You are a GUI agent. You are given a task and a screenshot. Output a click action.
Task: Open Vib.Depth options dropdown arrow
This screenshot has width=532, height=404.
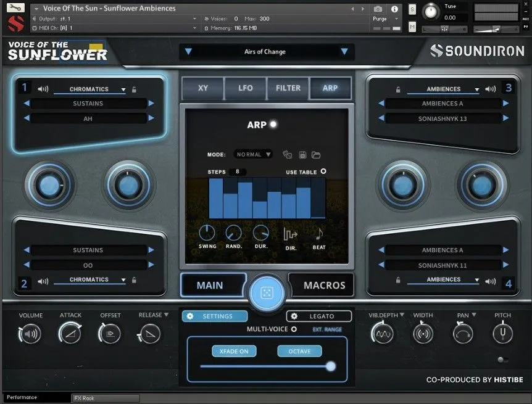[402, 315]
